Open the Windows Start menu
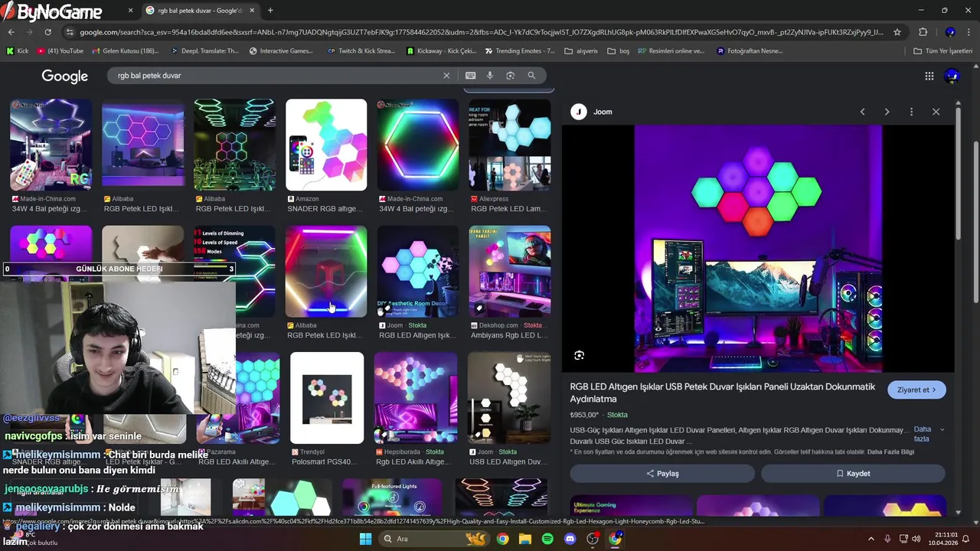 [365, 539]
